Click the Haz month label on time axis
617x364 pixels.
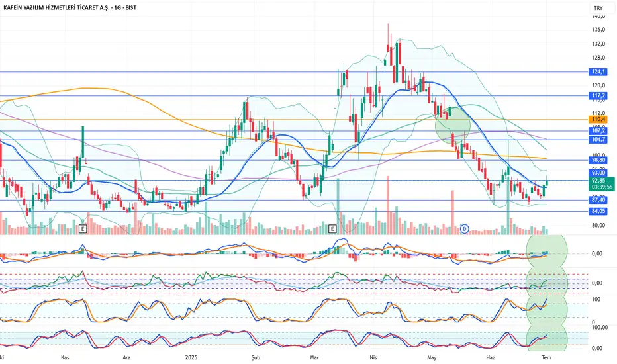click(x=491, y=357)
